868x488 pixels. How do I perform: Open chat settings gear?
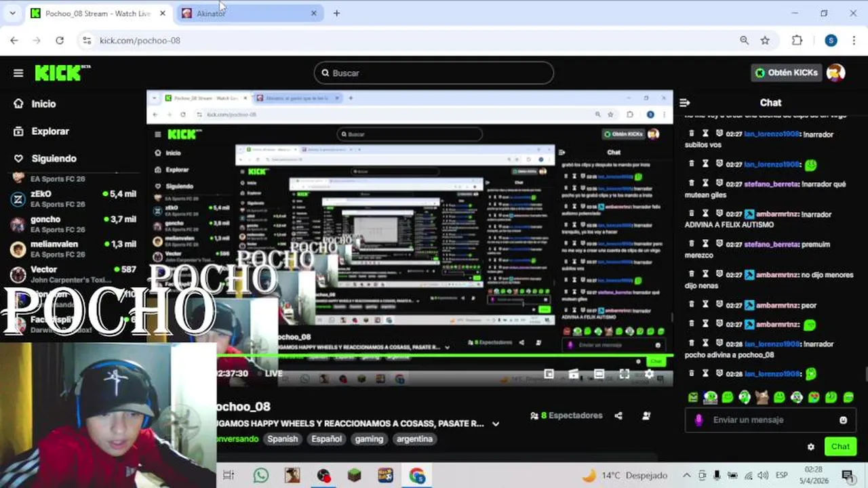tap(811, 447)
